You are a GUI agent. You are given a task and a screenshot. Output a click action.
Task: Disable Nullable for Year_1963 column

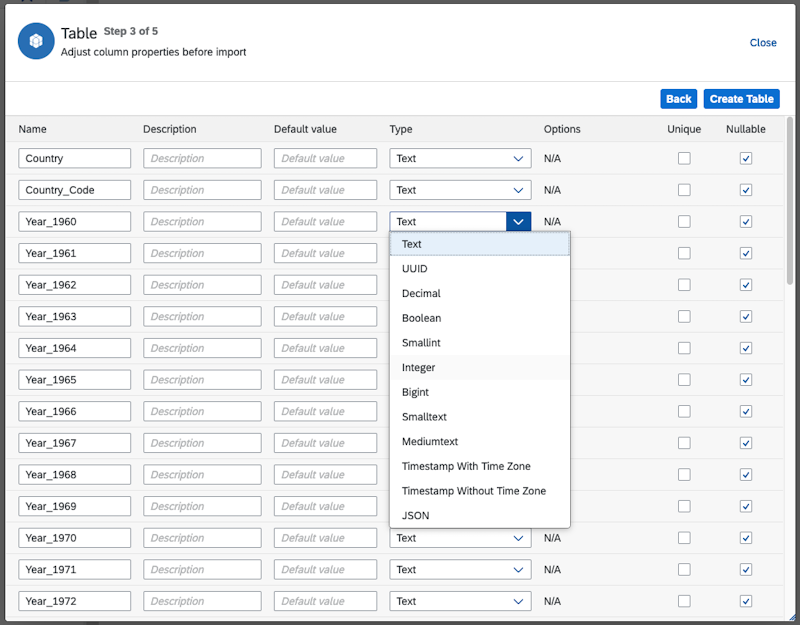tap(745, 316)
